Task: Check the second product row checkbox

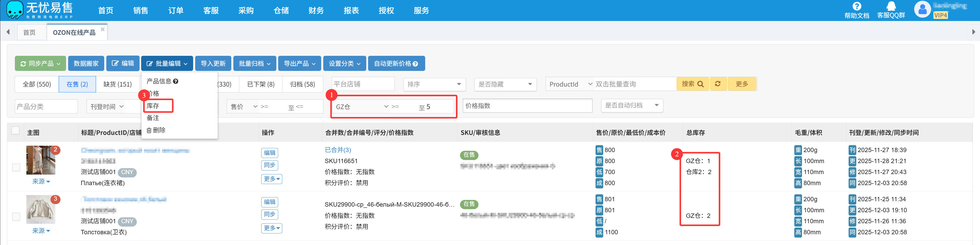Action: point(16,217)
